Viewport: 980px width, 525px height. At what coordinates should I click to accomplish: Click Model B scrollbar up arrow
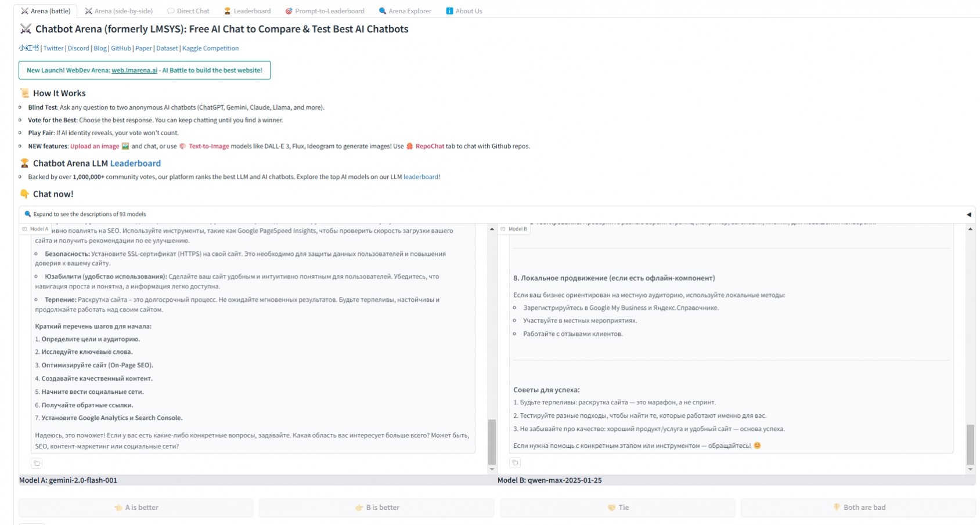tap(970, 229)
